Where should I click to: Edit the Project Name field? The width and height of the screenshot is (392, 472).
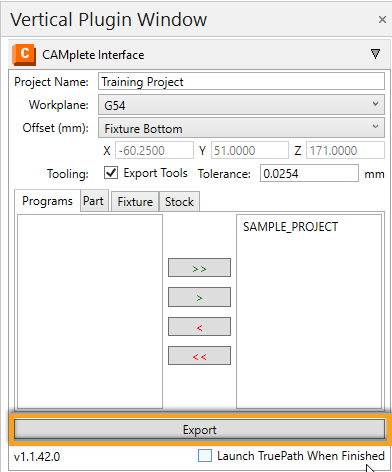pos(241,82)
